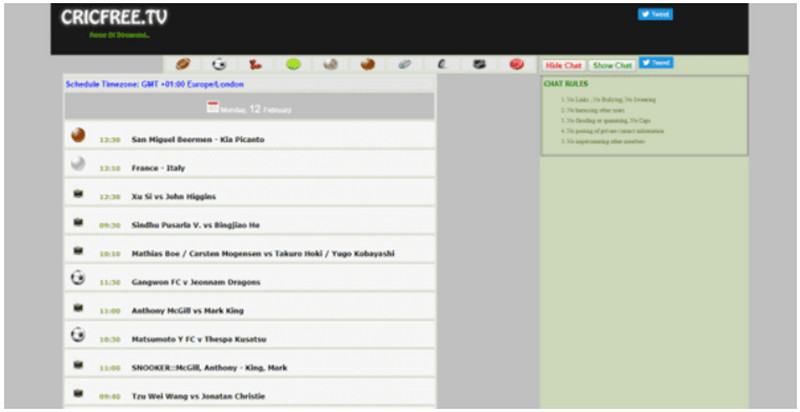Click the American football icon in sports bar

tap(183, 64)
